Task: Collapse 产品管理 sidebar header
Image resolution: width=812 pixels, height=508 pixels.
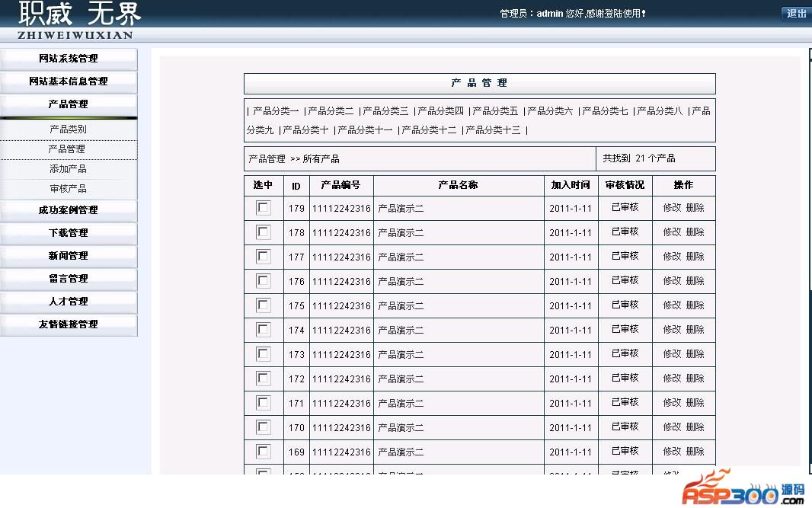Action: pyautogui.click(x=69, y=104)
